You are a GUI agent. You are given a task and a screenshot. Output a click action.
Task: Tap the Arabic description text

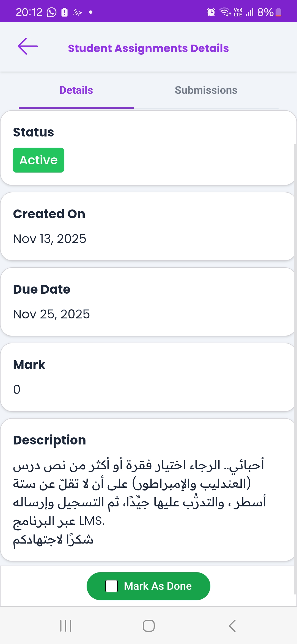tap(139, 502)
